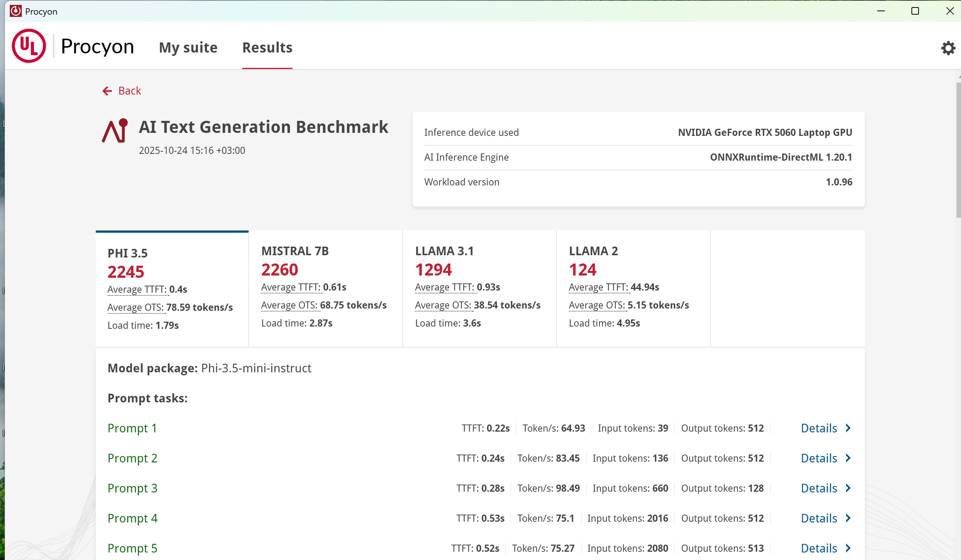Open the Prompt 1 task link
The width and height of the screenshot is (961, 560).
(x=132, y=428)
